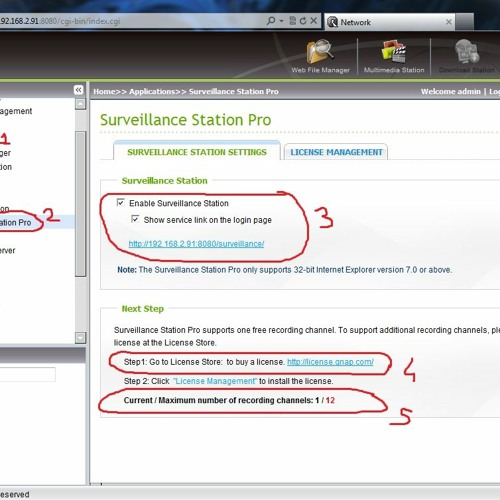The image size is (500, 500).
Task: Select the Surveillance Station Settings tab
Action: (197, 152)
